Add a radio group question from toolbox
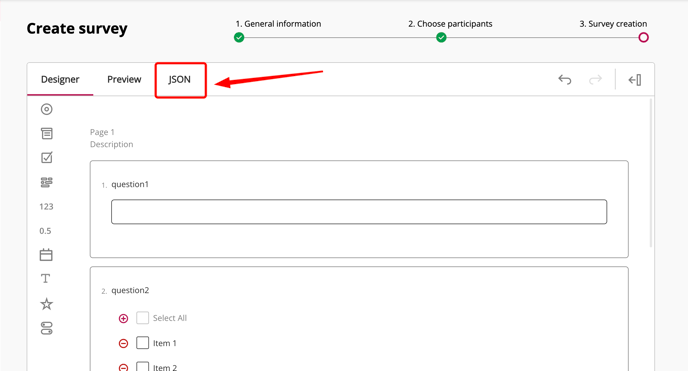The height and width of the screenshot is (371, 688). [47, 109]
